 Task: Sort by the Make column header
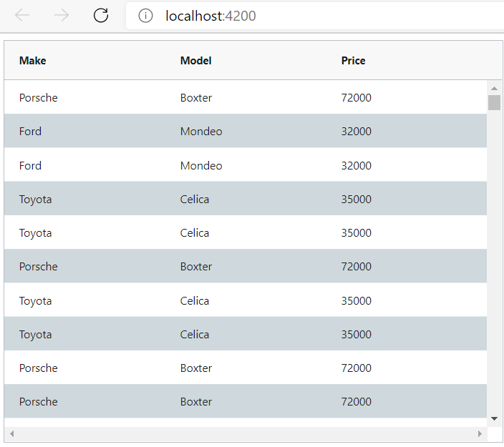pos(32,61)
